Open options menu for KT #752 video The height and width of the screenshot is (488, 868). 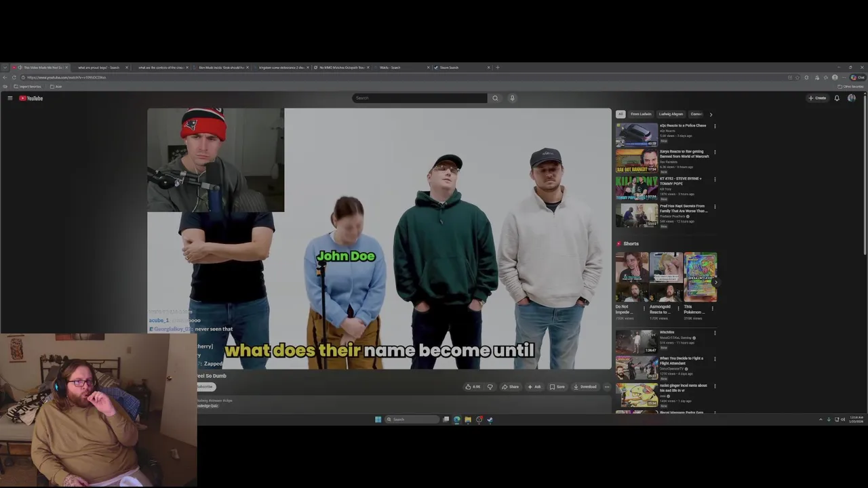click(x=715, y=180)
